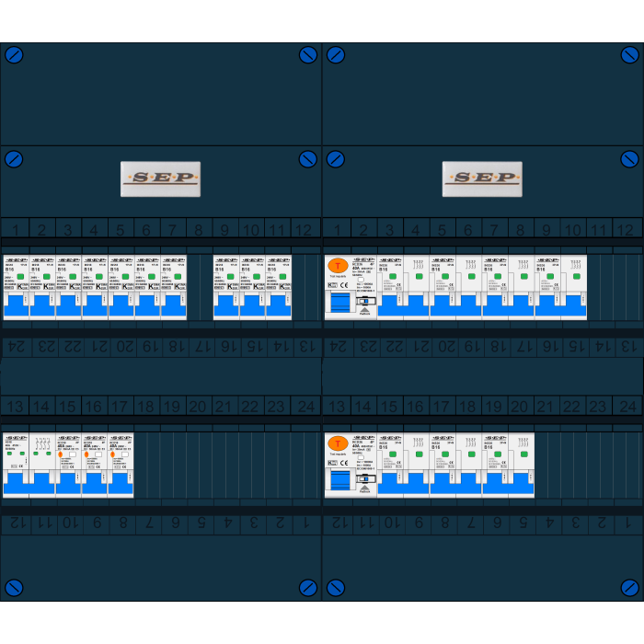
Task: Select slot number 12 label above upper-right row
Action: (626, 230)
